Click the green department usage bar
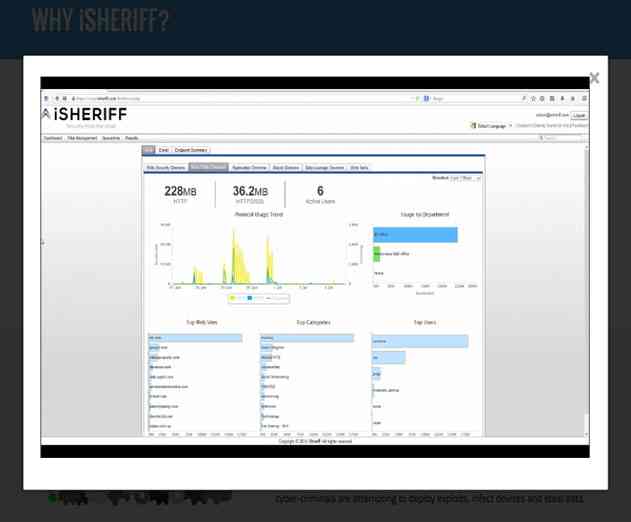Viewport: 631px width, 522px height. [x=377, y=254]
